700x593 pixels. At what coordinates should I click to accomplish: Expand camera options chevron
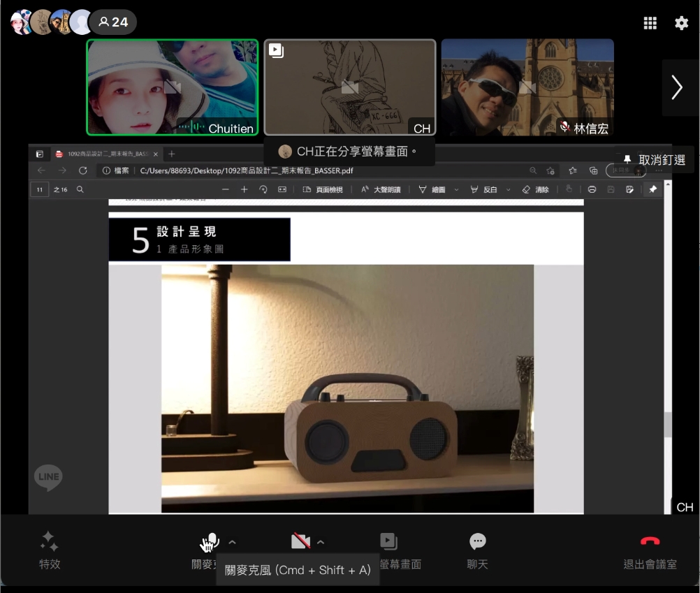coord(321,541)
